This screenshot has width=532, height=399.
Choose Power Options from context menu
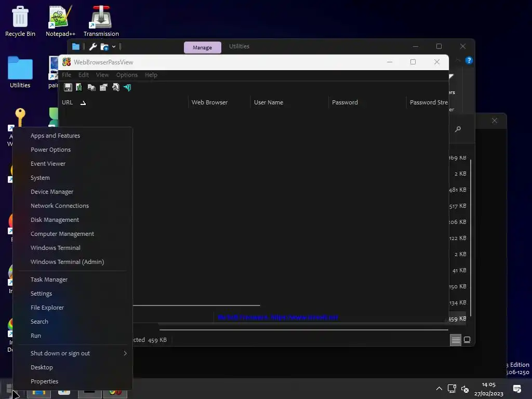click(72, 150)
